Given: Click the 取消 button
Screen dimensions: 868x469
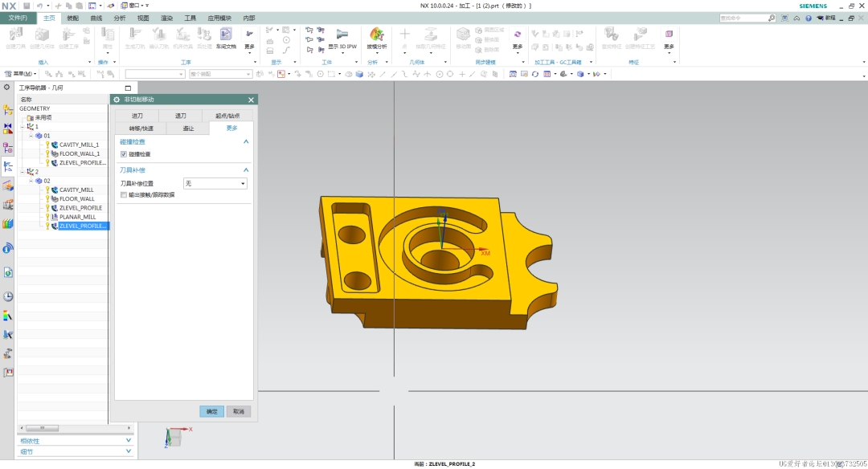Looking at the screenshot, I should click(238, 411).
